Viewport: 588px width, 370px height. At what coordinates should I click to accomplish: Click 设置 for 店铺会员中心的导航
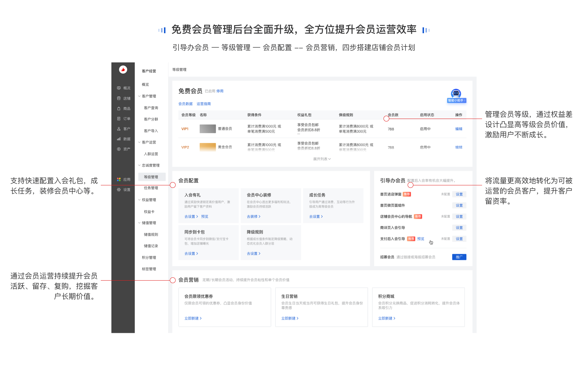[x=459, y=217]
